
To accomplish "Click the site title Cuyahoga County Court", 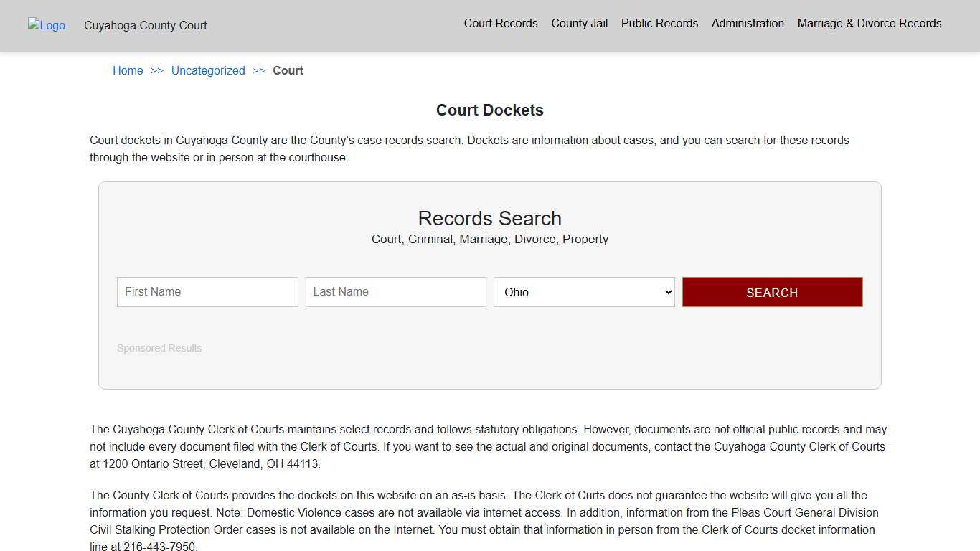I will click(x=145, y=25).
